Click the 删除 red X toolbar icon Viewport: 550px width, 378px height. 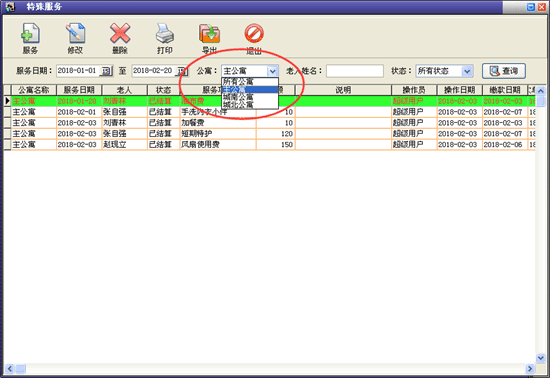coord(120,38)
